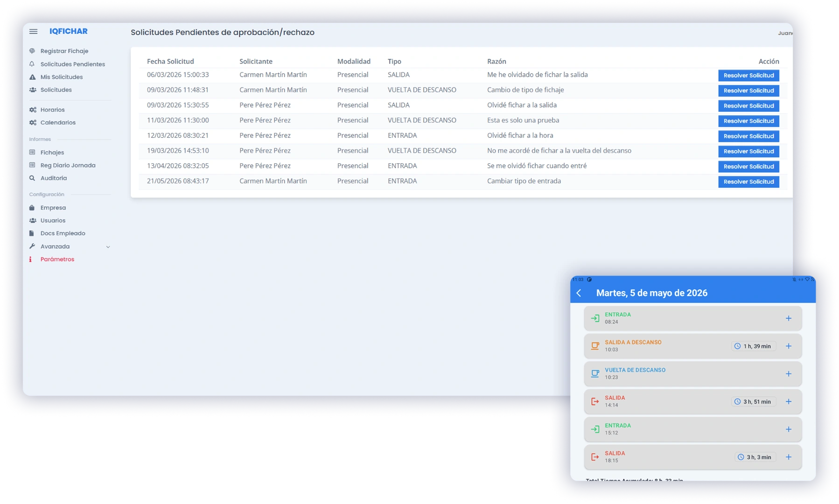Click the briefcase icon by Empresa
The width and height of the screenshot is (839, 504).
[x=32, y=208]
